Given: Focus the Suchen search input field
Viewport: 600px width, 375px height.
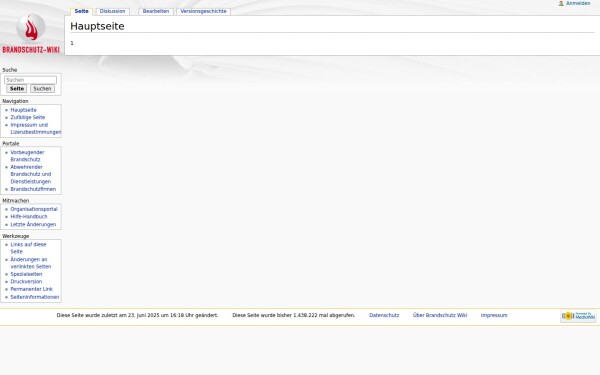Looking at the screenshot, I should pos(31,80).
